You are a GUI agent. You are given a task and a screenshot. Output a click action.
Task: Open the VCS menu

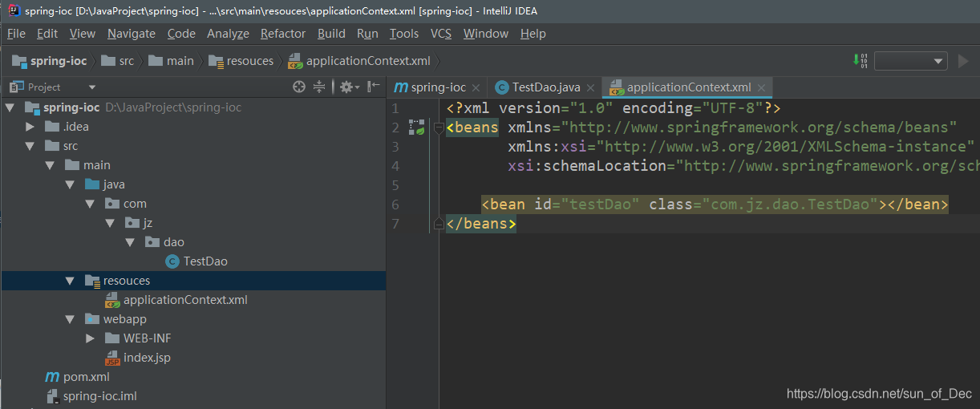[x=441, y=34]
